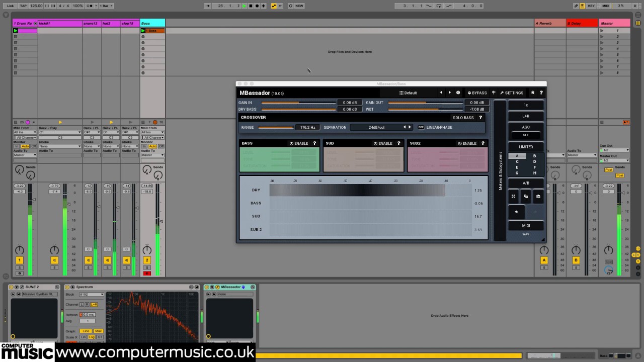Open the Default preset selector
Screen dimensions: 644x362
click(408, 93)
